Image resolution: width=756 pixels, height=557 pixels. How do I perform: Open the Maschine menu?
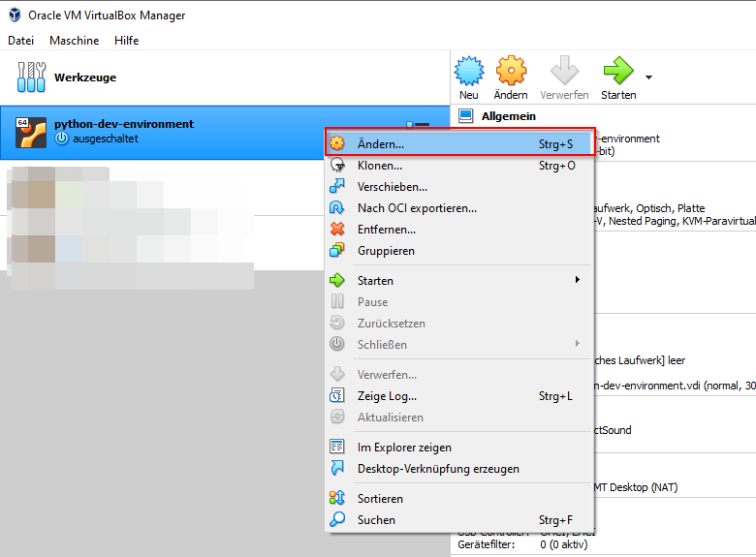pos(75,41)
